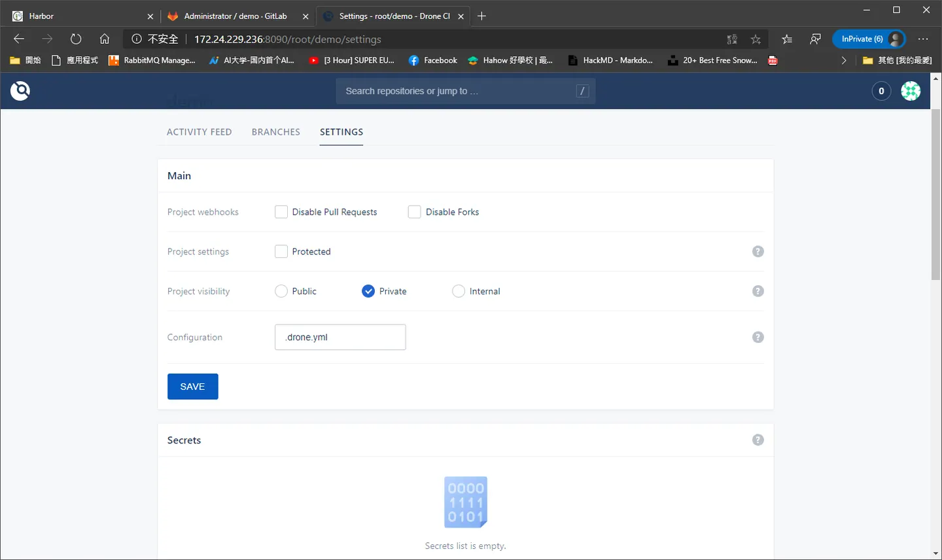The height and width of the screenshot is (560, 942).
Task: Check the Disable Forks checkbox
Action: [414, 212]
